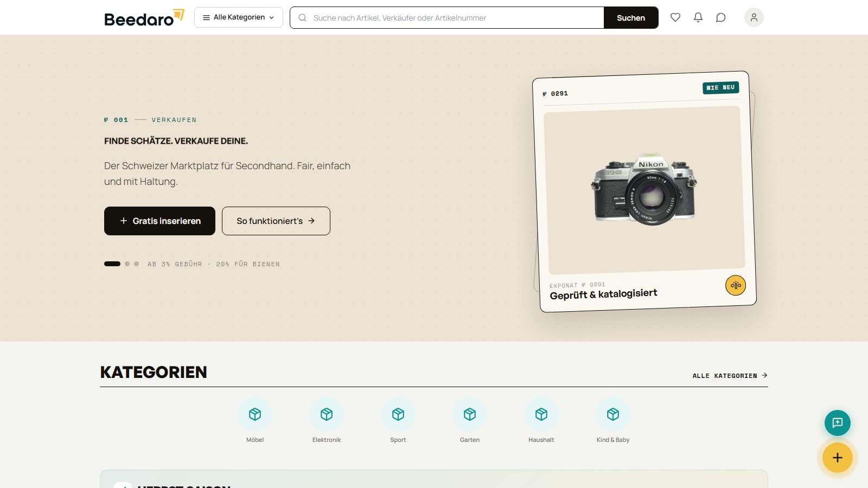The image size is (868, 488).
Task: Select the third hero slide dot
Action: pyautogui.click(x=136, y=264)
